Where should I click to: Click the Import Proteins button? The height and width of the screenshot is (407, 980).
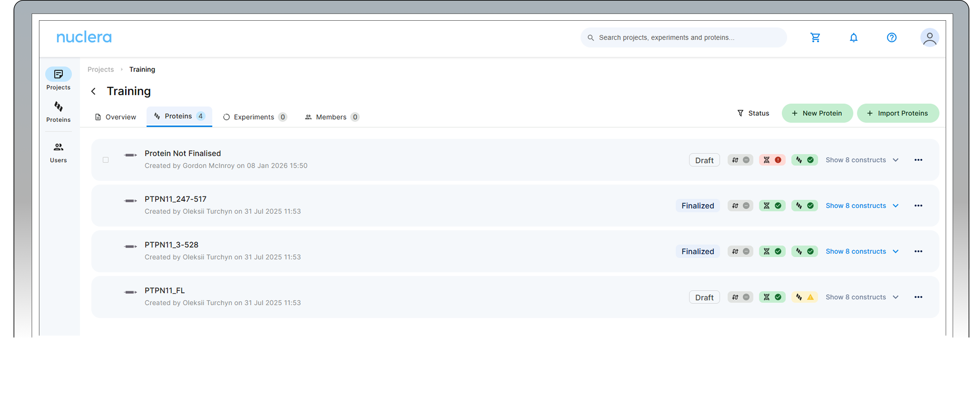pyautogui.click(x=898, y=113)
